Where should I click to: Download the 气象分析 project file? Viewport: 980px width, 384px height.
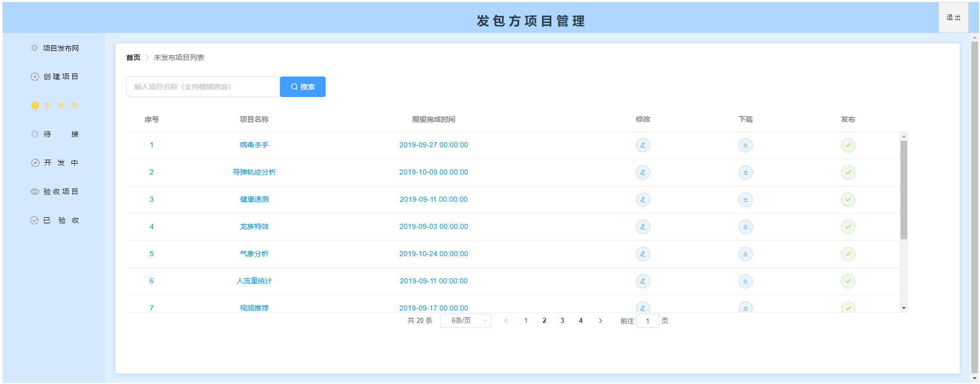pyautogui.click(x=745, y=254)
